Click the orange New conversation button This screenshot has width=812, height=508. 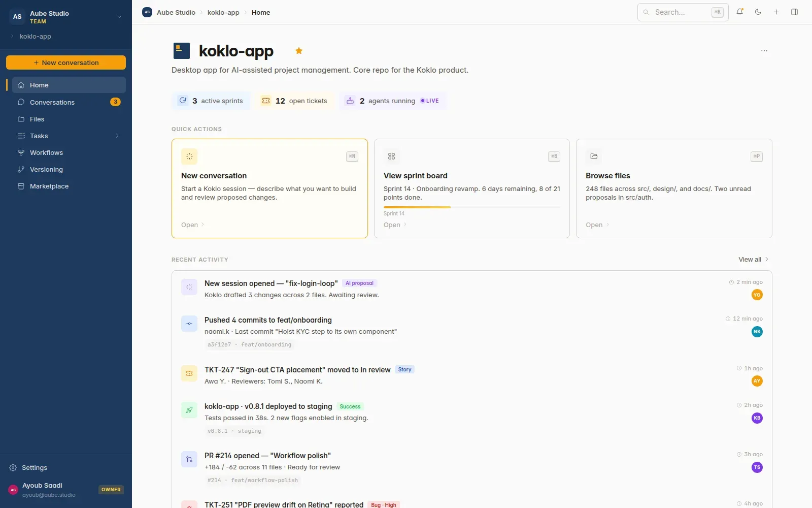click(66, 62)
